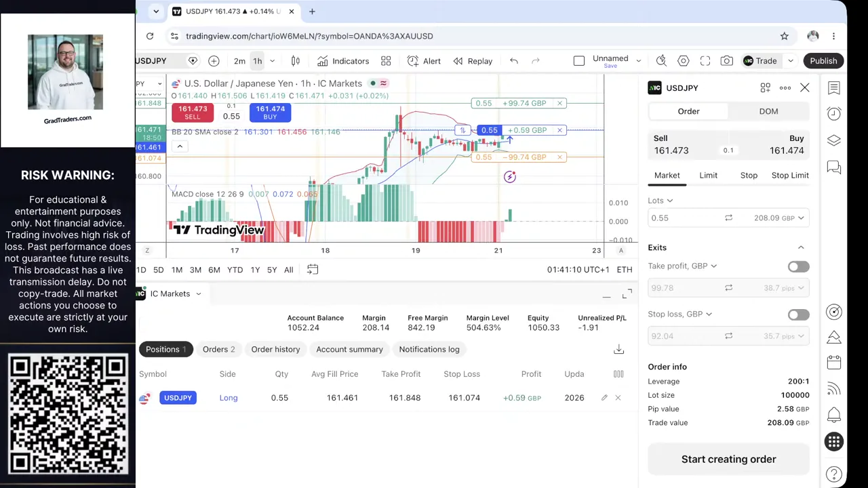Click Publish button
This screenshot has height=488, width=868.
(x=823, y=61)
